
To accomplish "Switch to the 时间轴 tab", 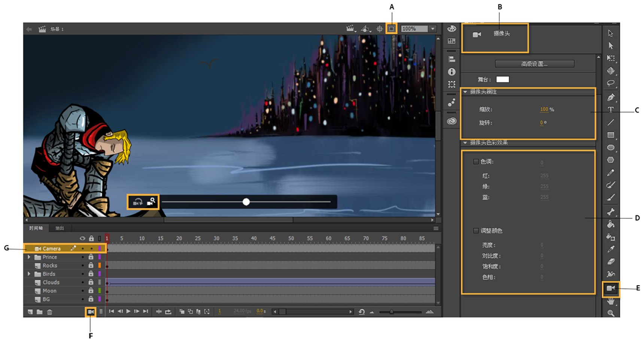I will pos(36,228).
